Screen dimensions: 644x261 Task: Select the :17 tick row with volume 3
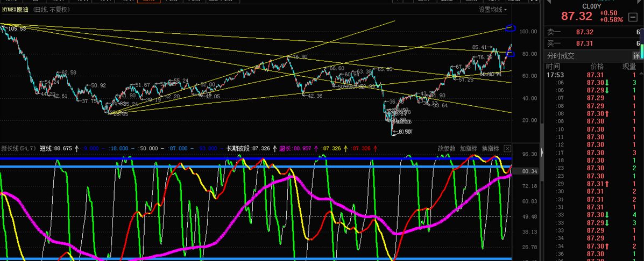tap(593, 153)
